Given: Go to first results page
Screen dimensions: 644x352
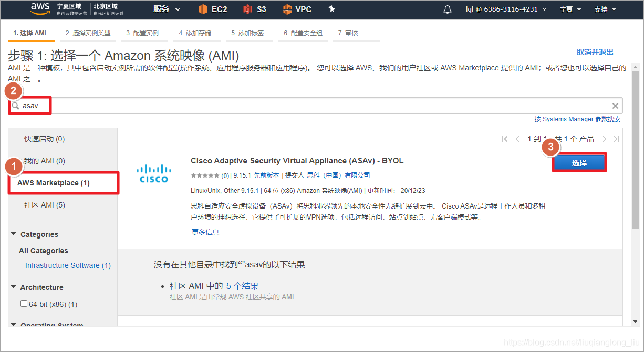Looking at the screenshot, I should tap(505, 139).
